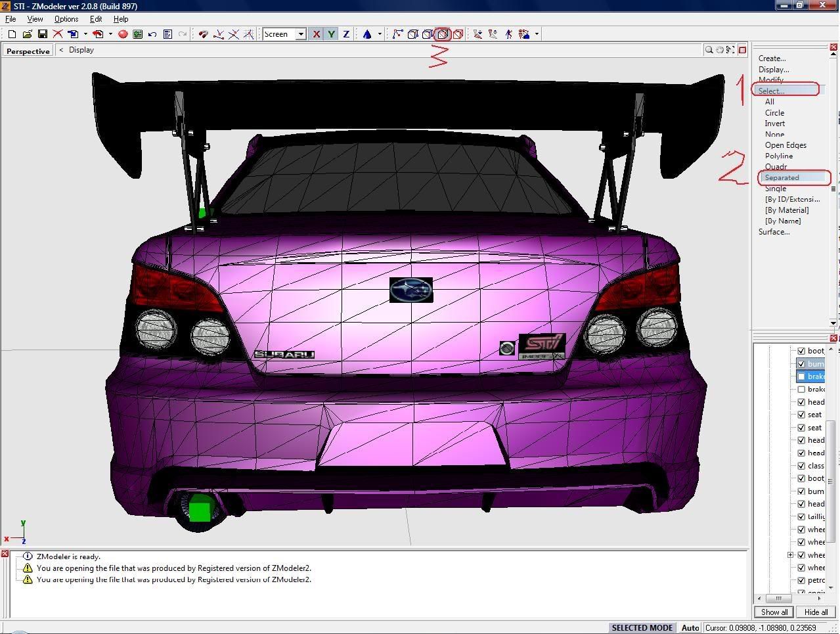Viewport: 840px width, 634px height.
Task: Click the viewport zoom magnifier icon
Action: (x=709, y=50)
